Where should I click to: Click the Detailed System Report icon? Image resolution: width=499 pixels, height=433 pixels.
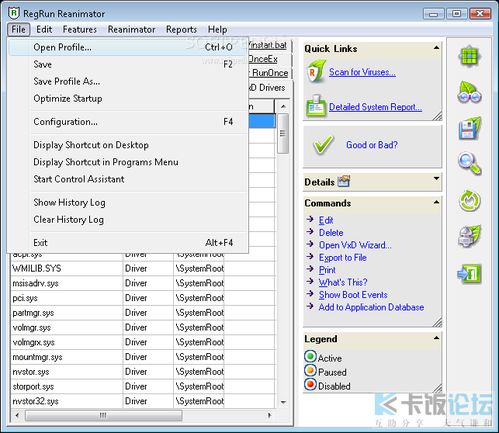(x=315, y=106)
